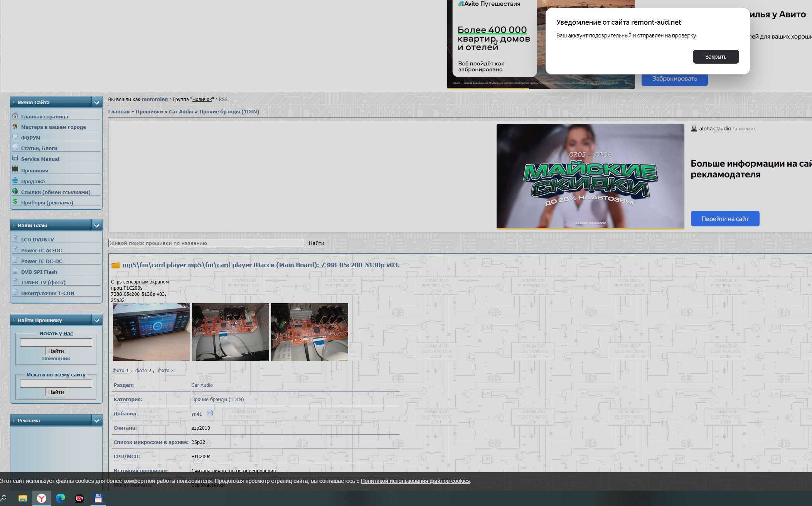Click the chip icon beside Прошивки

15,169
